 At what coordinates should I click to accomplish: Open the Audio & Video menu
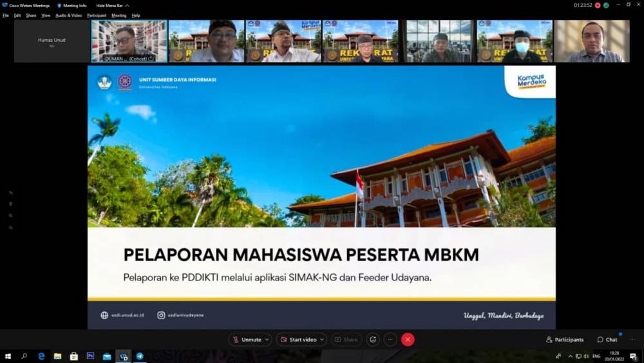pyautogui.click(x=68, y=15)
